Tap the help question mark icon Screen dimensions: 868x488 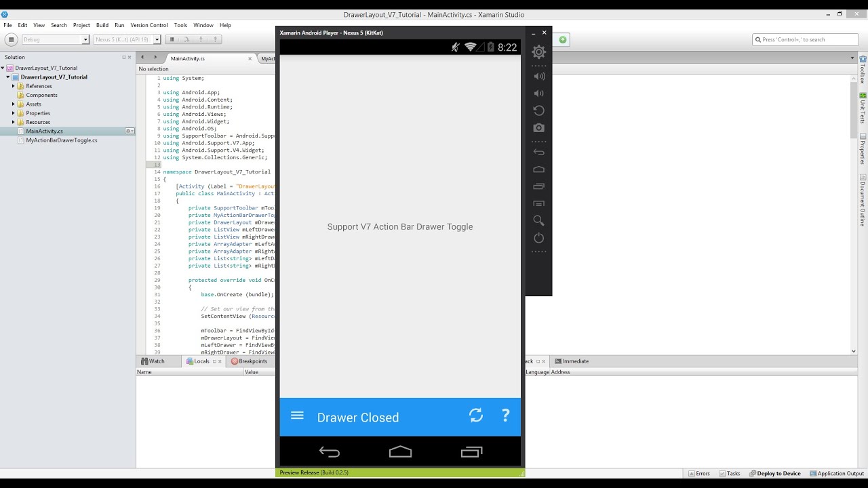(x=505, y=415)
